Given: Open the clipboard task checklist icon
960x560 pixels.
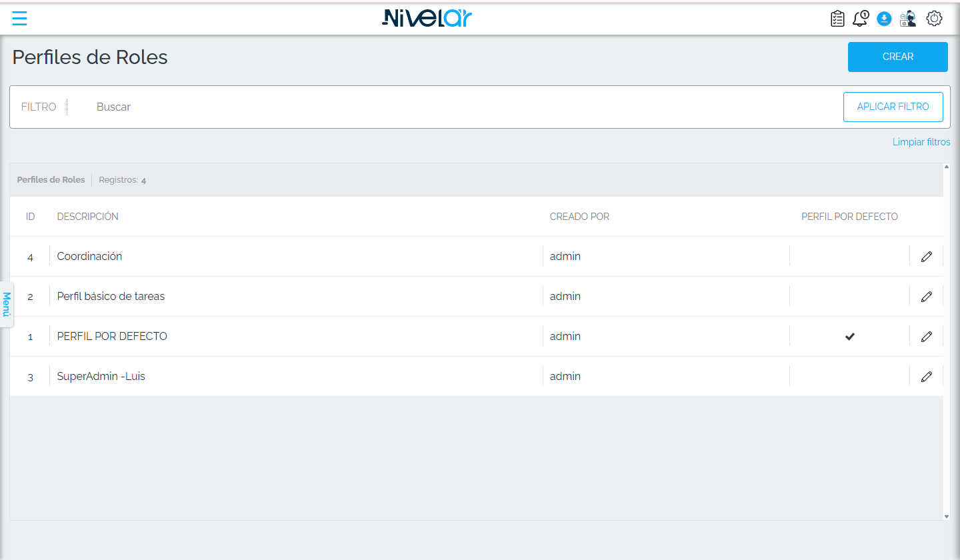Looking at the screenshot, I should tap(837, 19).
